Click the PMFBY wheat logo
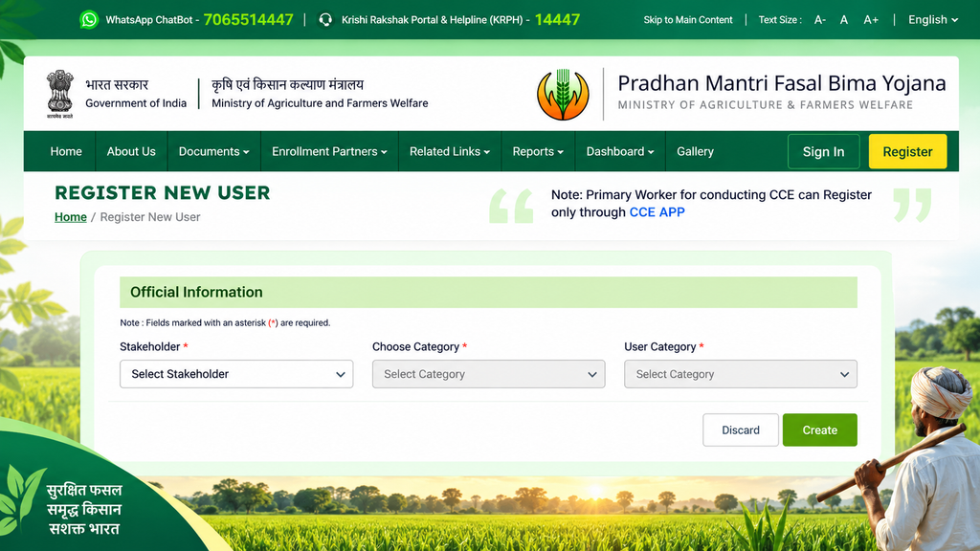 (x=563, y=95)
